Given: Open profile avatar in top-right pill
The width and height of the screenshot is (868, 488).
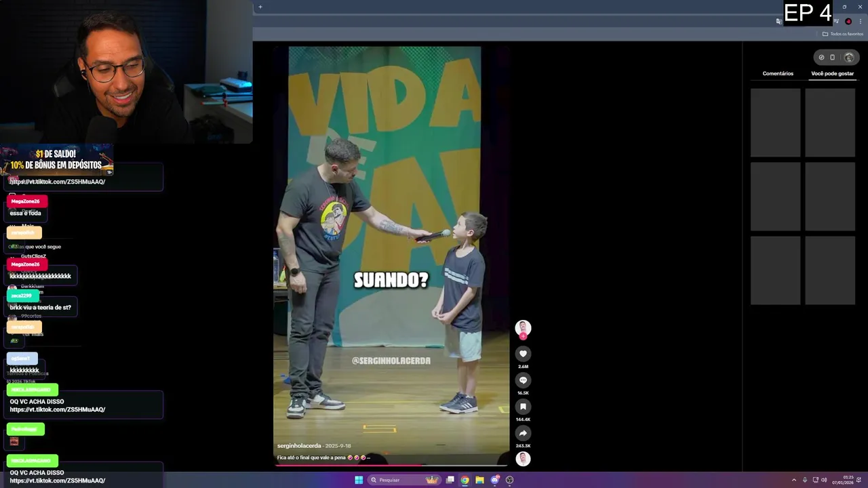Looking at the screenshot, I should click(x=848, y=57).
